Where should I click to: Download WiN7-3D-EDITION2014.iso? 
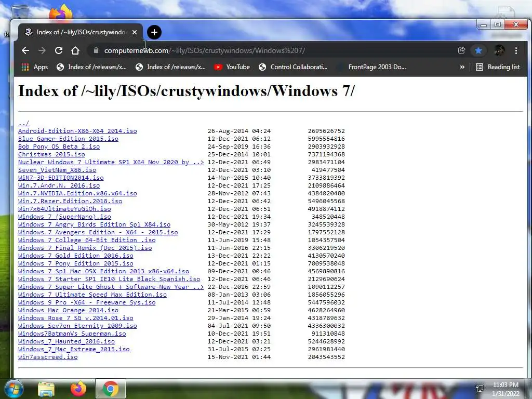61,178
